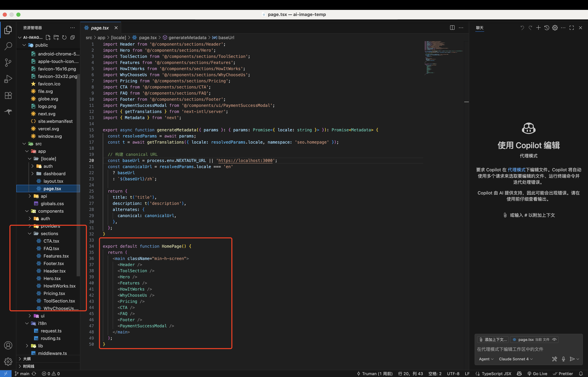
Task: Open the Accounts menu in the activity bar
Action: pos(8,345)
